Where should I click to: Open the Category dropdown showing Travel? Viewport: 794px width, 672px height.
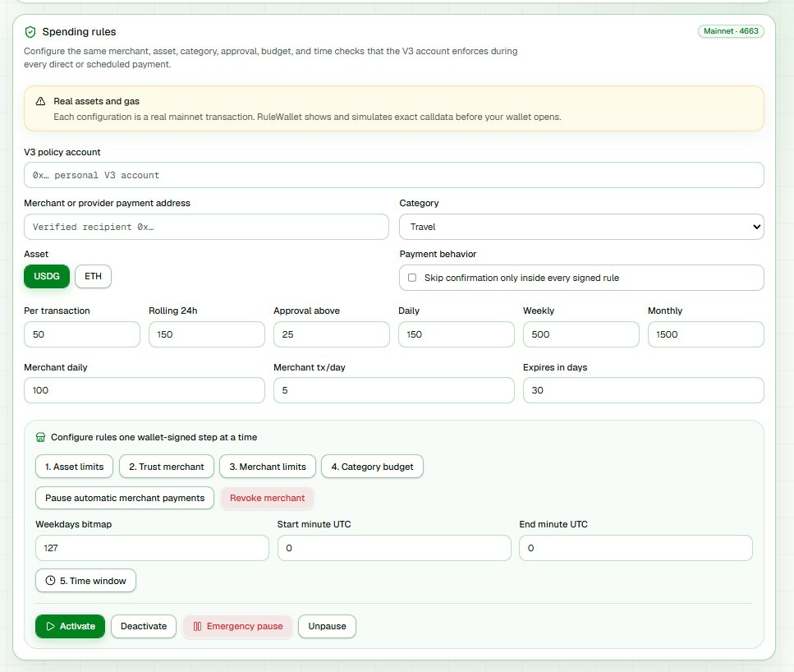click(x=581, y=227)
